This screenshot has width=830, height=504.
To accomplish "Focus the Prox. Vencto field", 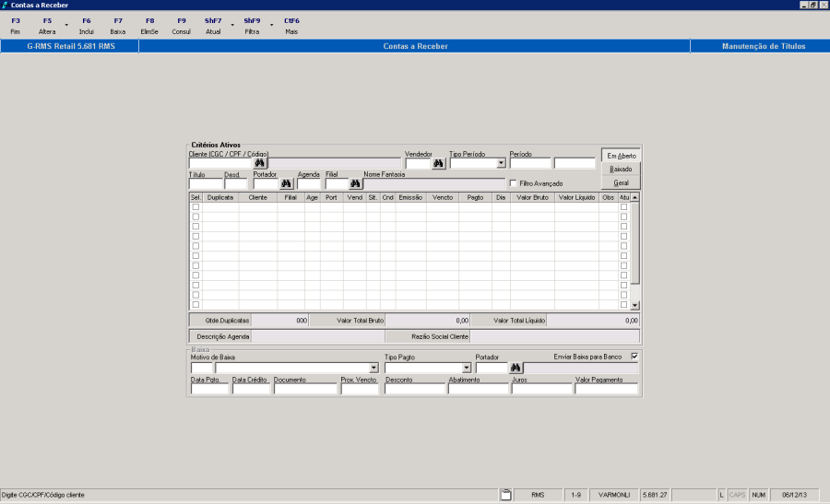I will pyautogui.click(x=360, y=389).
